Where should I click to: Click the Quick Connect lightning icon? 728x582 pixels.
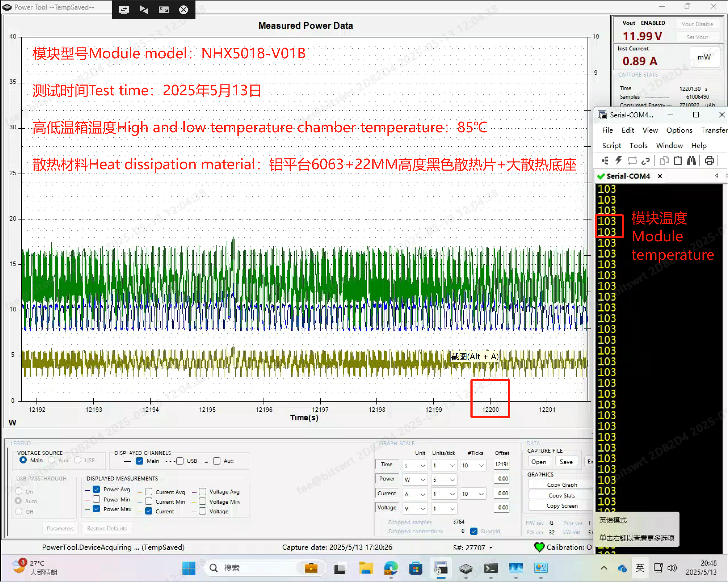point(618,161)
